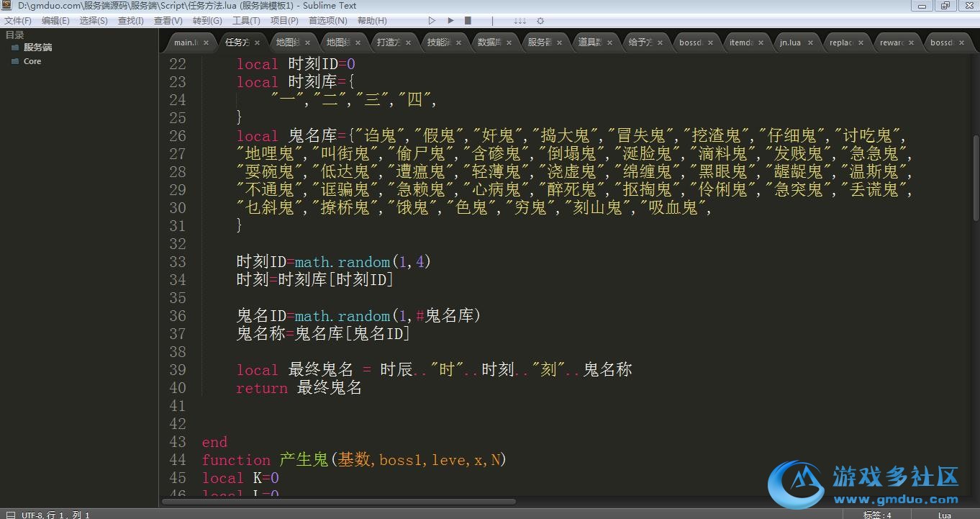Click the 标签: 4 tab-size indicator
This screenshot has height=519, width=980.
tap(877, 515)
